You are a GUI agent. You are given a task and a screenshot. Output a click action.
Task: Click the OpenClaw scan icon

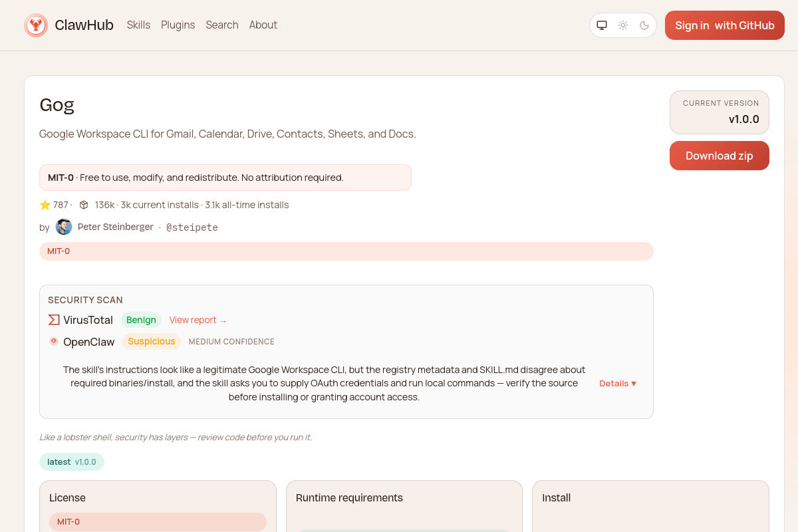[53, 341]
